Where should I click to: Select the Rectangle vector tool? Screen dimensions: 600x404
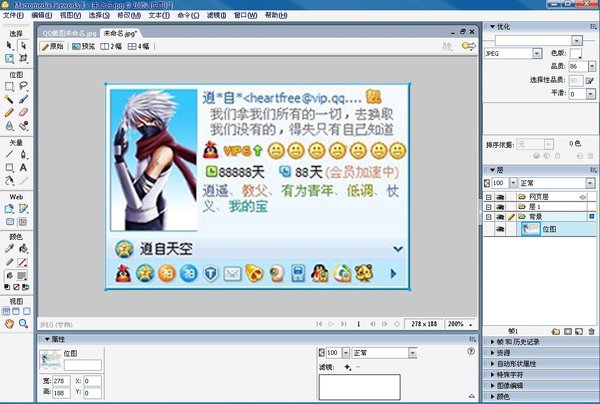click(x=9, y=168)
